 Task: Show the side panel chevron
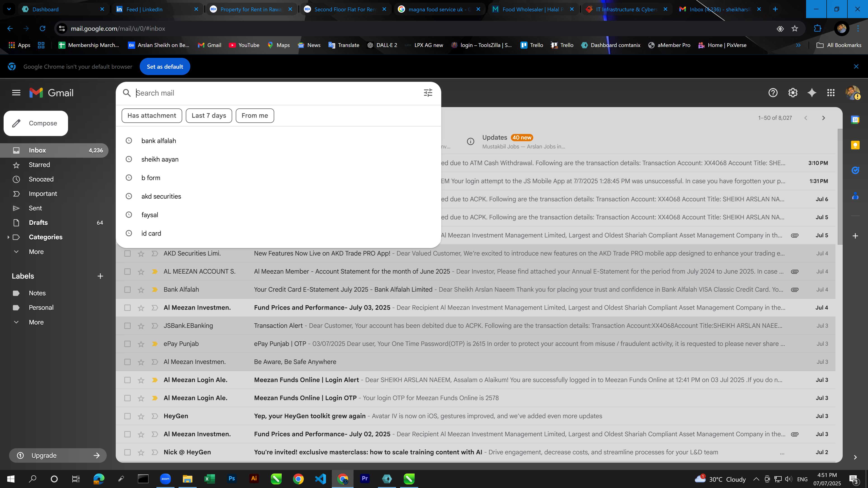tap(855, 457)
